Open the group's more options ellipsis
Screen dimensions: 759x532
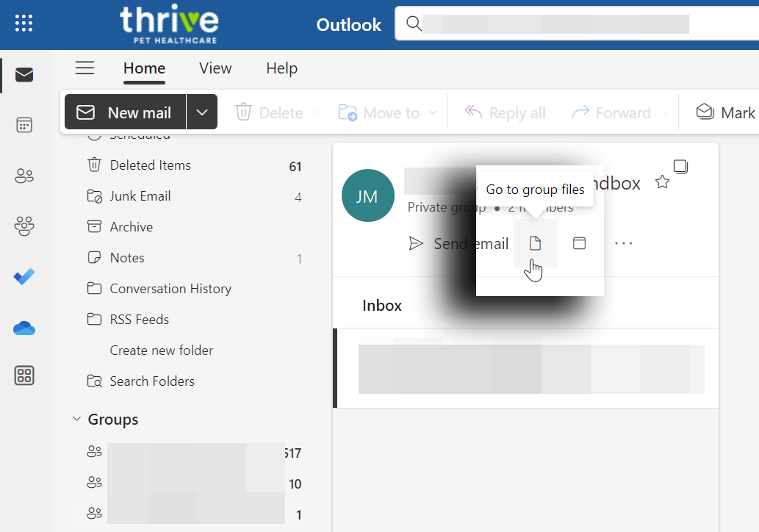pos(623,243)
